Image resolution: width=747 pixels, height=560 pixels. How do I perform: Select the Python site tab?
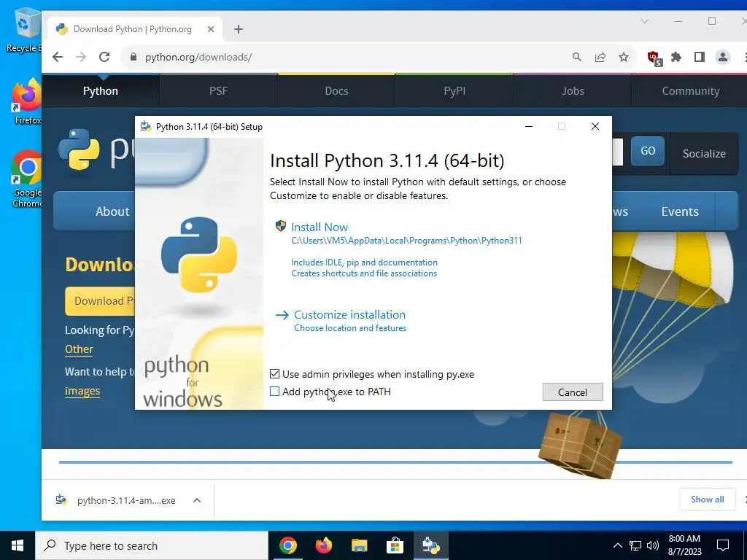tap(101, 90)
